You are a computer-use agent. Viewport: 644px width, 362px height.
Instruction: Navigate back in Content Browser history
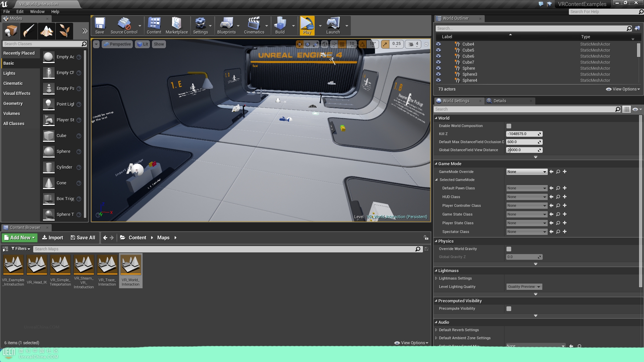[105, 238]
